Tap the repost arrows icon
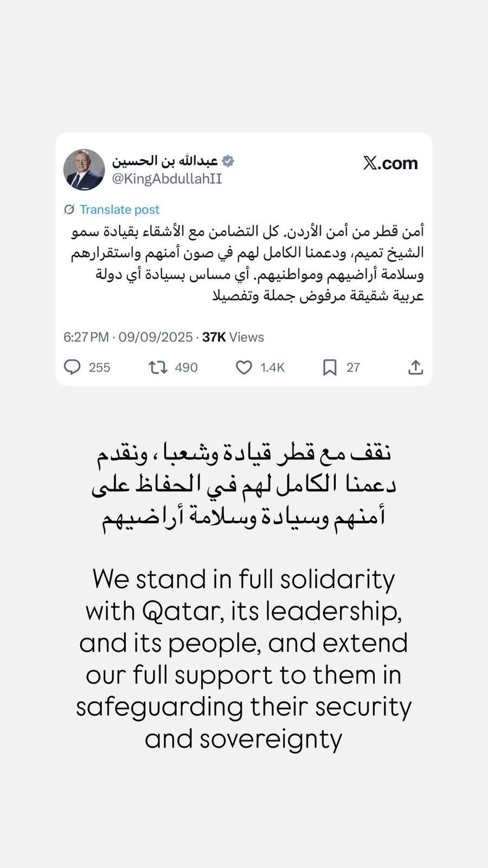The image size is (488, 868). (x=158, y=368)
